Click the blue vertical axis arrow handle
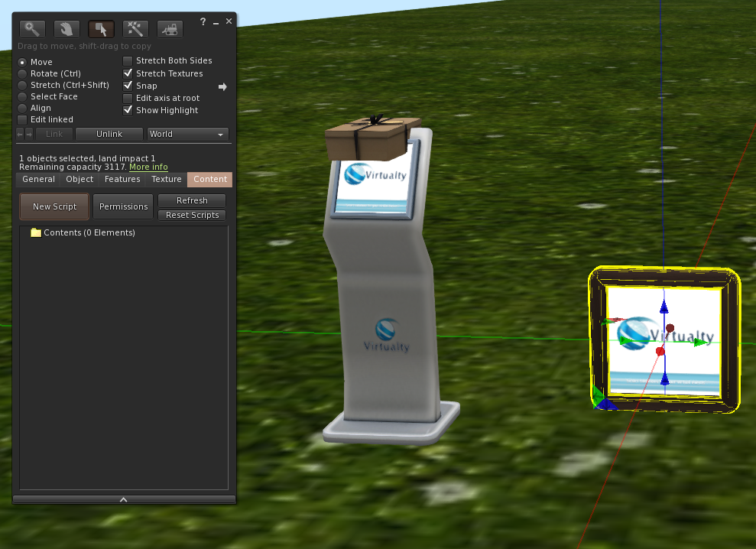Image resolution: width=756 pixels, height=549 pixels. tap(664, 307)
